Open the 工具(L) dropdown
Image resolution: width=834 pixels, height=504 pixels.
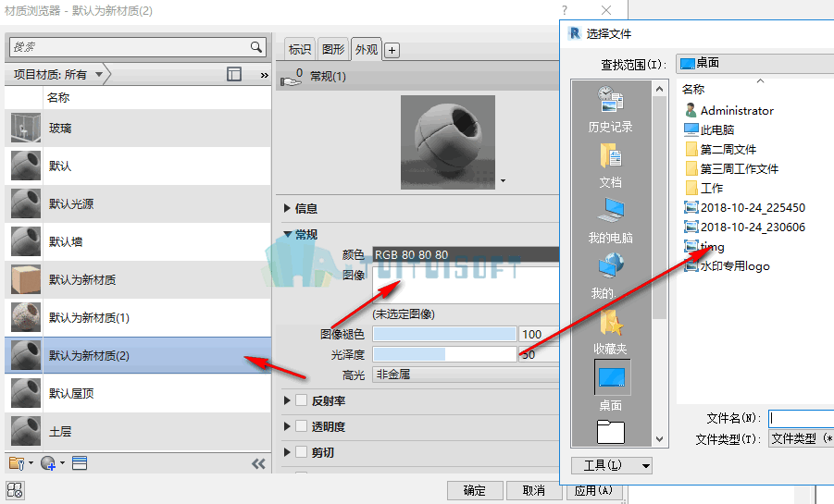click(x=612, y=465)
